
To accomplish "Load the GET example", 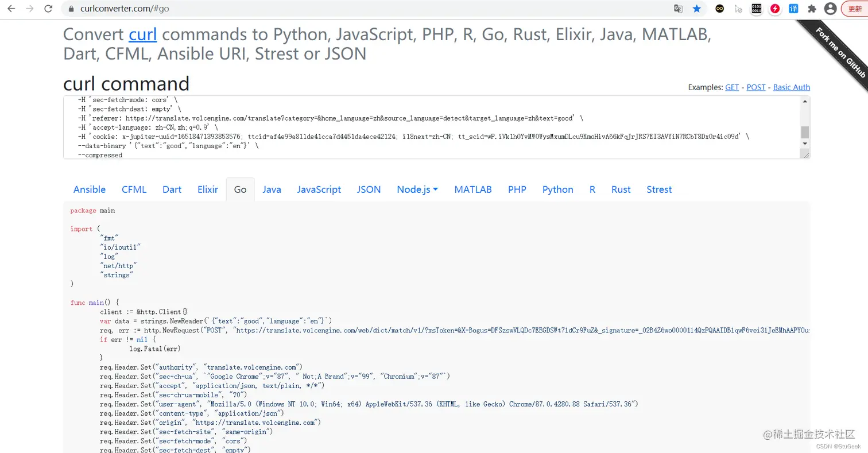I will (x=732, y=87).
